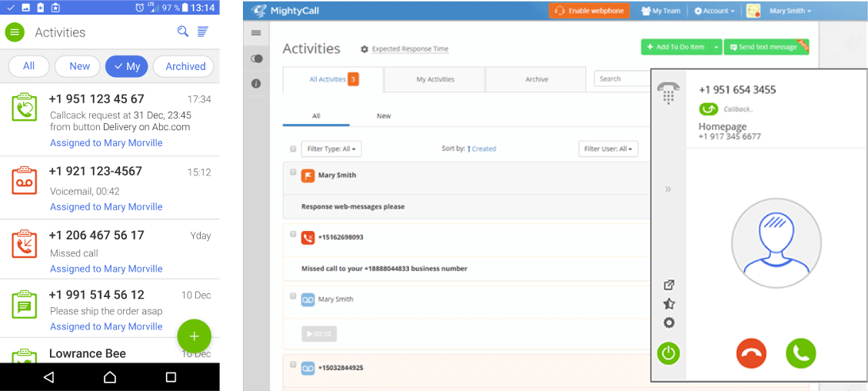Open the Filter Type dropdown
The height and width of the screenshot is (391, 868).
click(331, 149)
